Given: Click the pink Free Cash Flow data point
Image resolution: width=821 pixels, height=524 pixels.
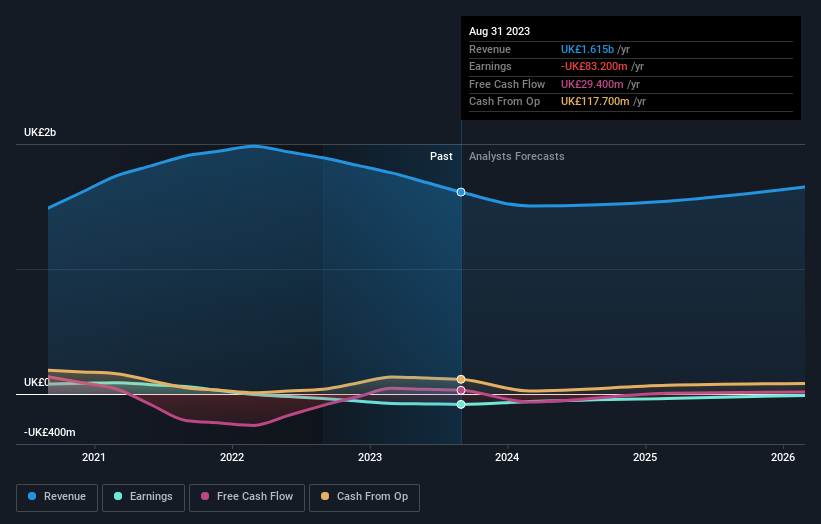Looking at the screenshot, I should coord(461,391).
